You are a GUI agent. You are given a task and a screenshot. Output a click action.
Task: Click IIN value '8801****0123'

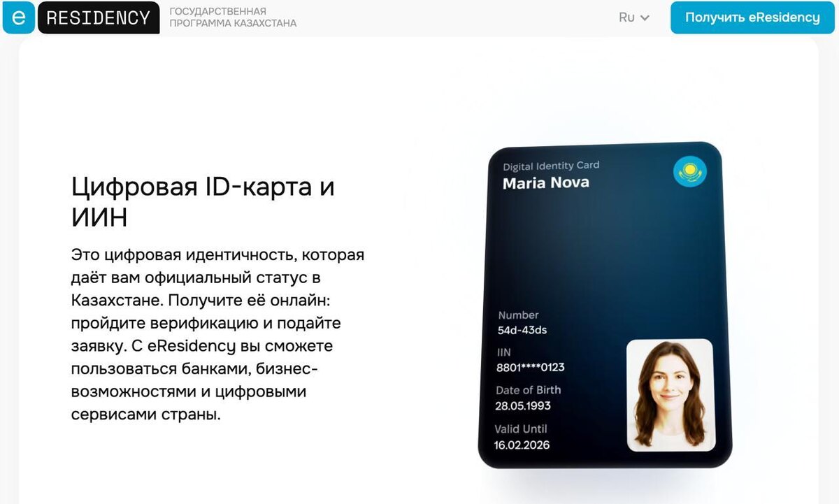tap(531, 368)
